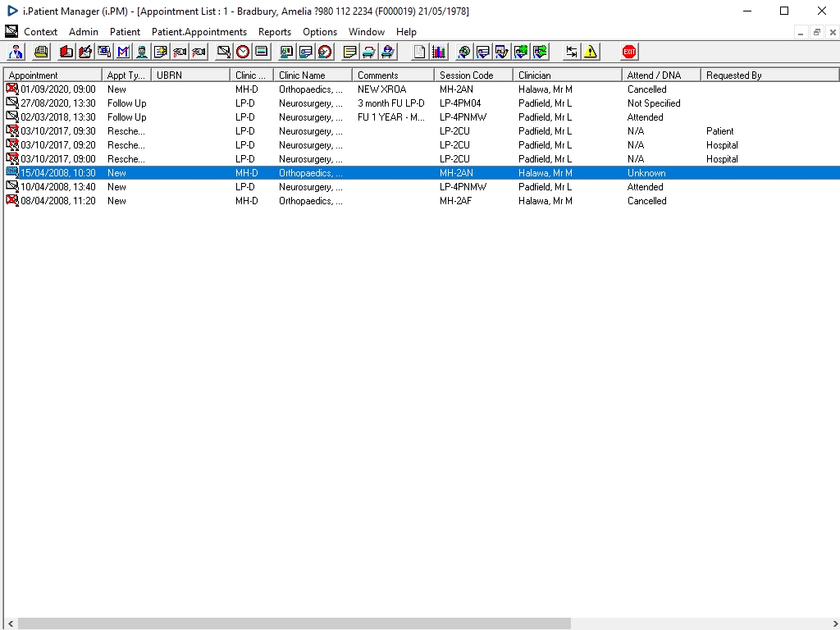This screenshot has height=630, width=840.
Task: Sort by the Clinician column header
Action: coord(568,75)
